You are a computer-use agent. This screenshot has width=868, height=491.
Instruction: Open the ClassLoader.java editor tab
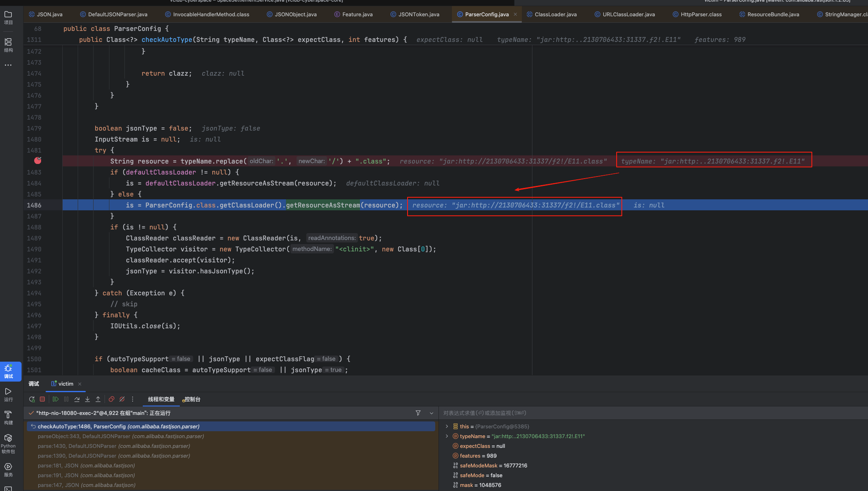coord(552,14)
